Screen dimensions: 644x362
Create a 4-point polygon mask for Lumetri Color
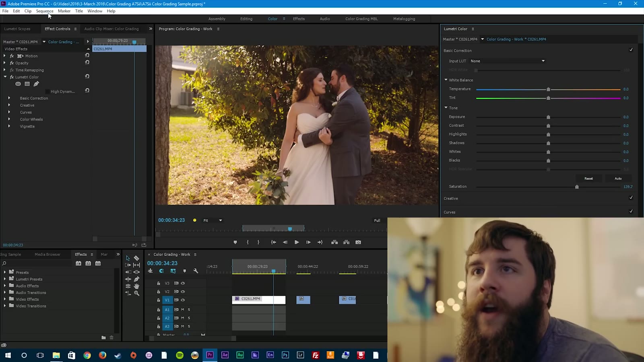[x=27, y=84]
